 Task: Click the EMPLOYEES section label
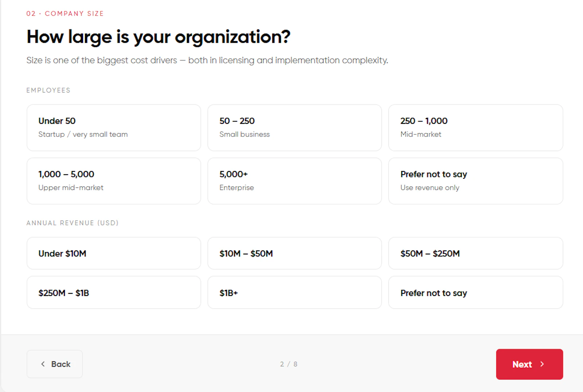(x=48, y=90)
